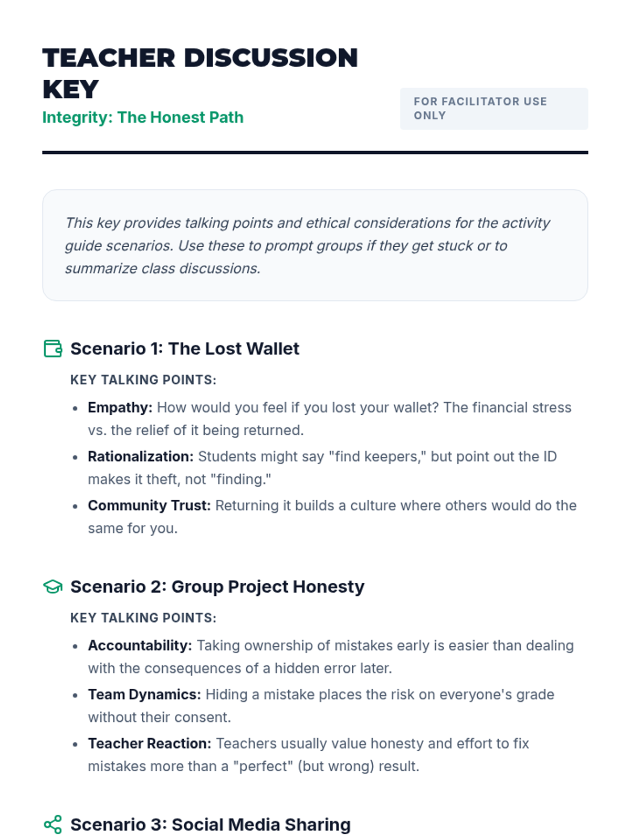Screen dimensions: 630x840
Task: Click the bold "Teacher Reaction:" label
Action: click(150, 743)
